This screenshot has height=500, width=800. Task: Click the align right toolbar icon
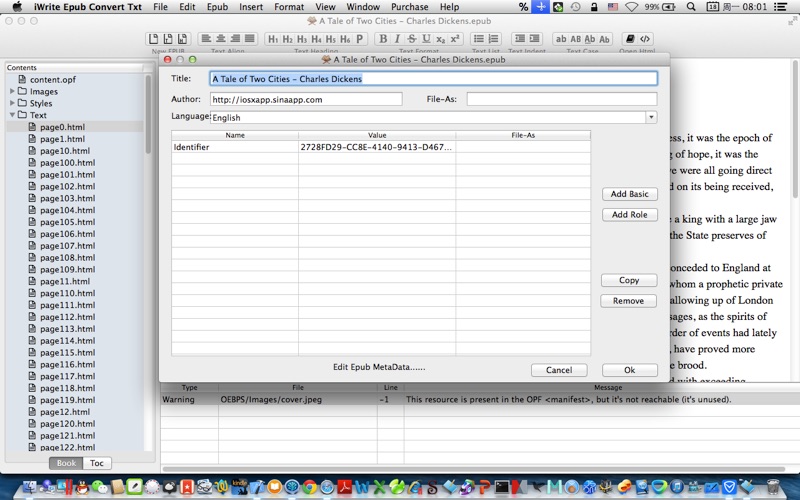pos(235,39)
